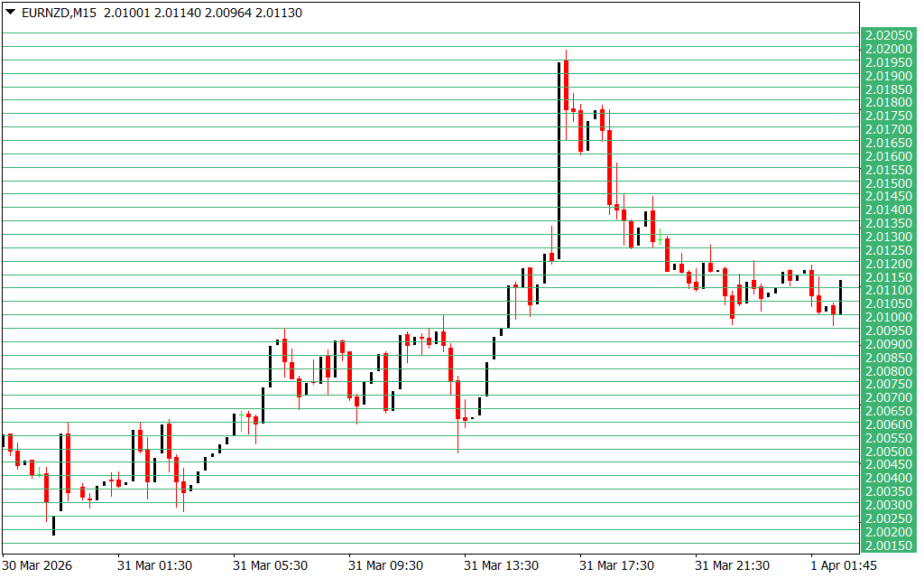
Task: Click the 31 Mar 05:30 time label
Action: point(270,565)
